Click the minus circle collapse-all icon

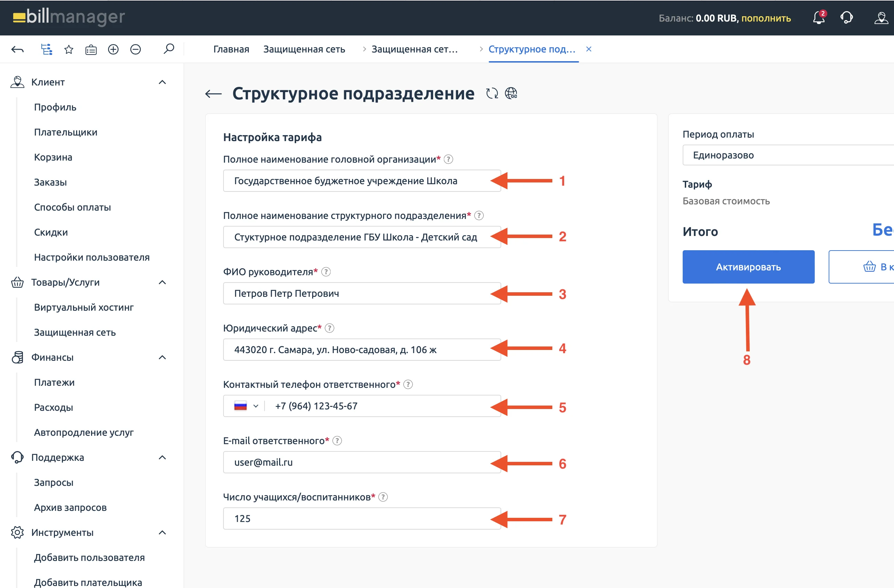pos(135,49)
